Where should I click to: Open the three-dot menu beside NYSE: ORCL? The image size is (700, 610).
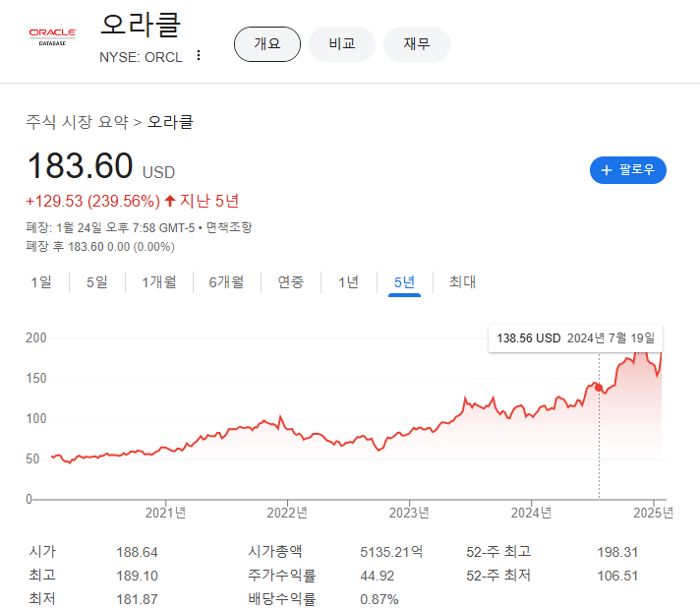point(199,55)
